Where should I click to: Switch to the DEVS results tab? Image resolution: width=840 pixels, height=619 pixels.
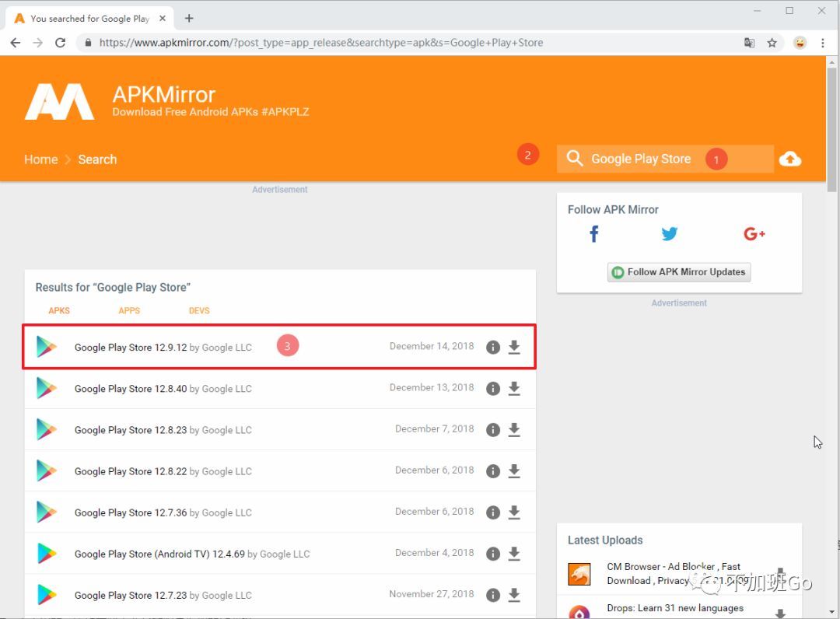point(199,310)
